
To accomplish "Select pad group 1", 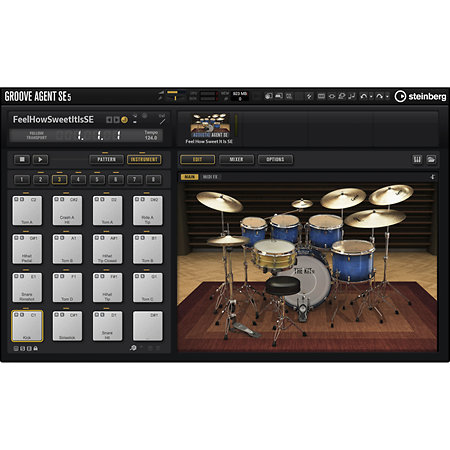I will [22, 180].
